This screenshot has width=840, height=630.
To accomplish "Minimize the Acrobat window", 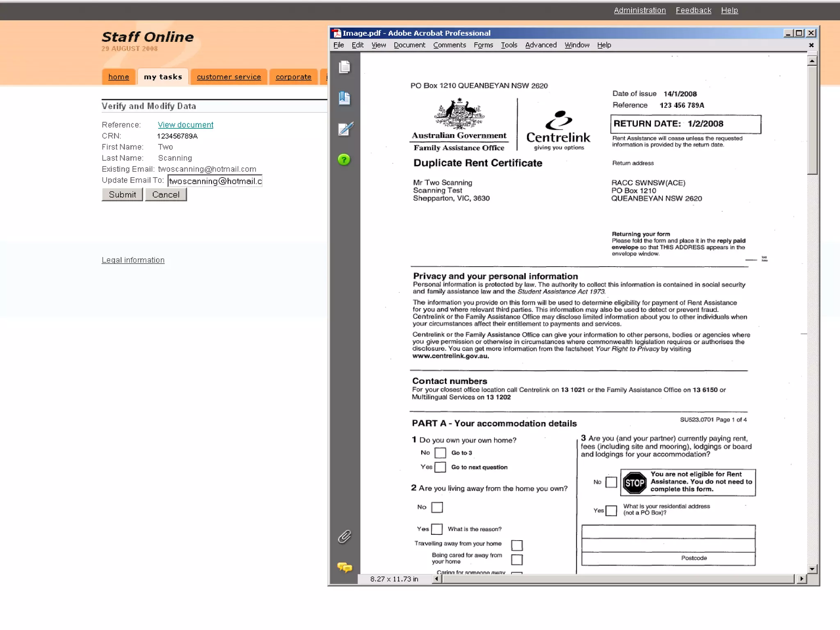I will [x=788, y=33].
